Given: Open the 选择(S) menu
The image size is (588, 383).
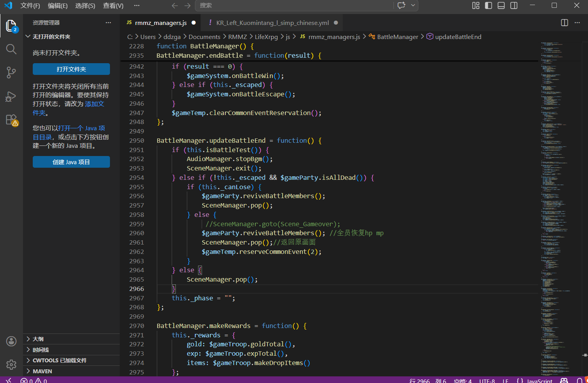Looking at the screenshot, I should coord(85,5).
